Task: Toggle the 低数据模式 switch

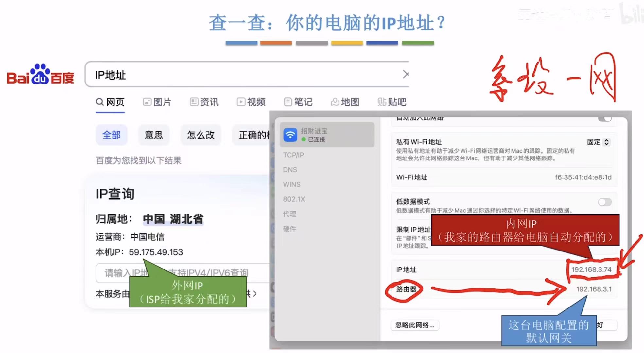Action: [605, 202]
